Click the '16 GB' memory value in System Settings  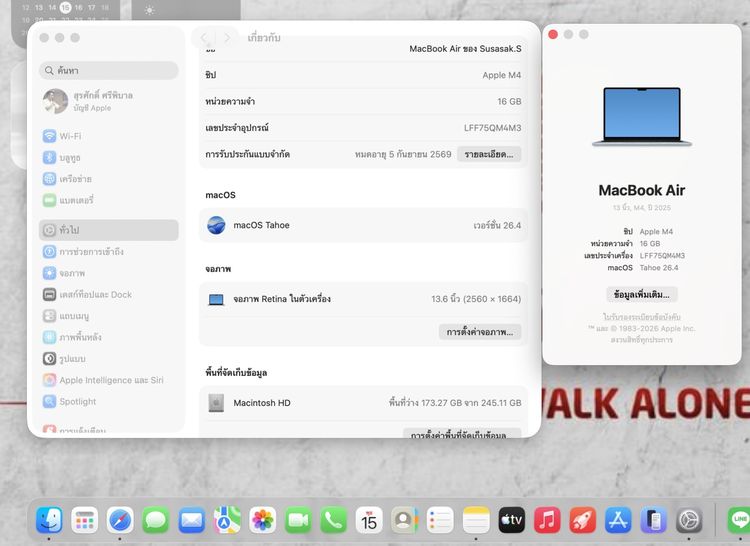coord(509,101)
